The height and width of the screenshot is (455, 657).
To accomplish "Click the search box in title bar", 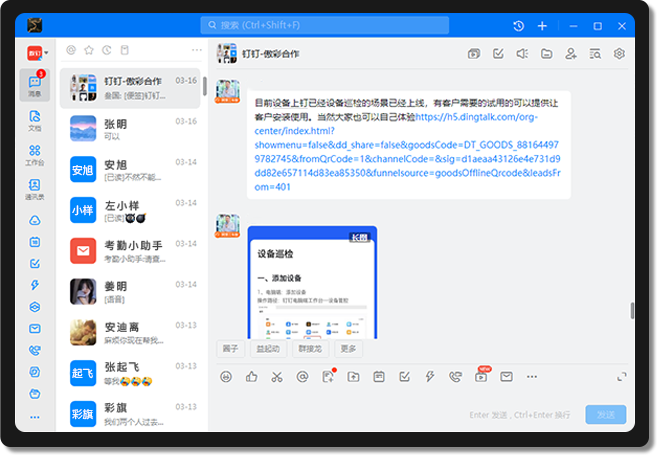I will pos(325,25).
